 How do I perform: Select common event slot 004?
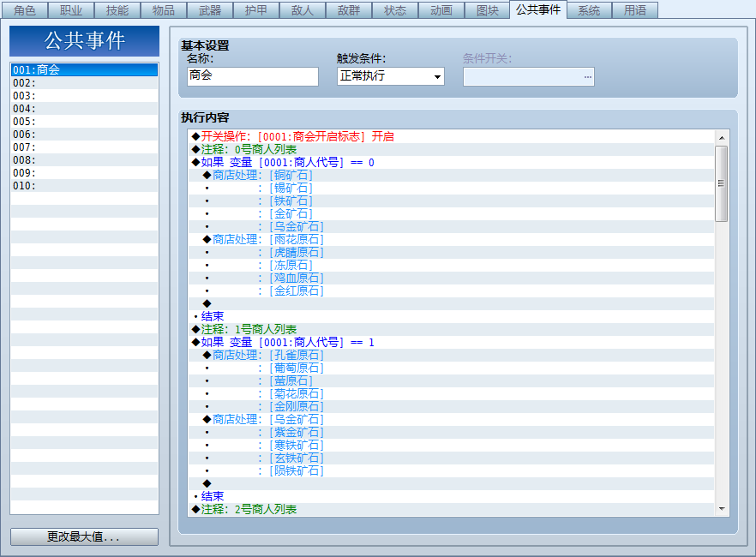pos(84,109)
